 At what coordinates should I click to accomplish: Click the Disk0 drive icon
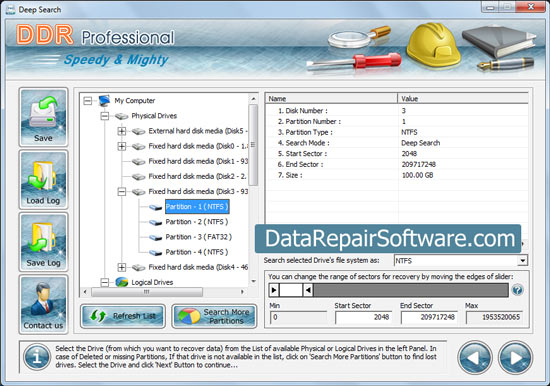139,146
